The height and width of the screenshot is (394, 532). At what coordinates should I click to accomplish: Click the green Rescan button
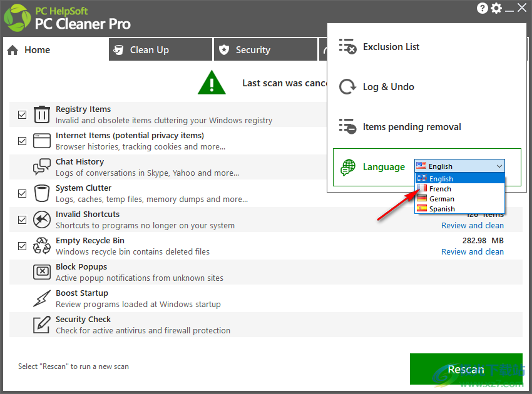[466, 369]
